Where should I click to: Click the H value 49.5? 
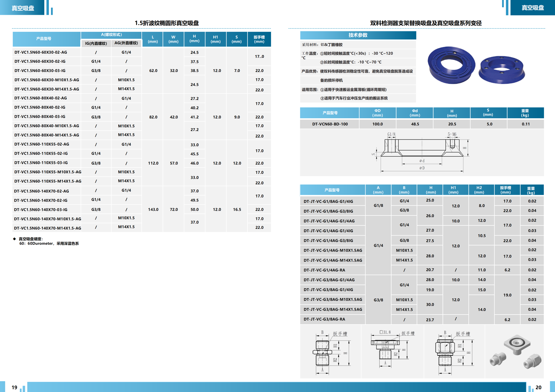(x=194, y=200)
